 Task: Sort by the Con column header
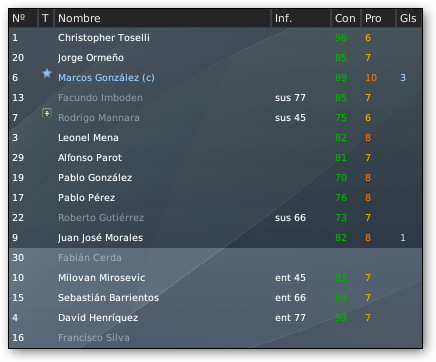click(x=346, y=18)
